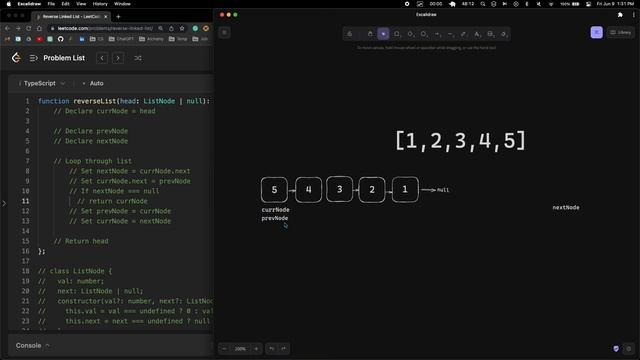This screenshot has width=640, height=360.
Task: Open the Alchemy bookmarks folder
Action: (x=151, y=39)
